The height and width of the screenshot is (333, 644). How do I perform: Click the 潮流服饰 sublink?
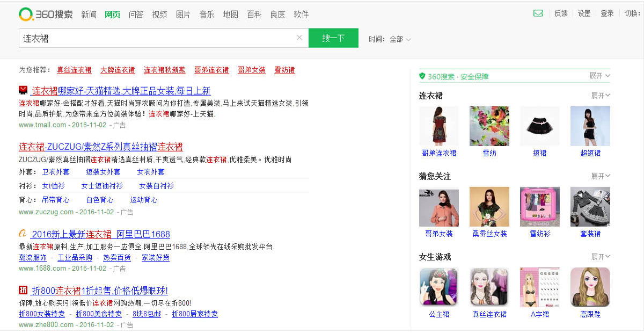click(33, 257)
